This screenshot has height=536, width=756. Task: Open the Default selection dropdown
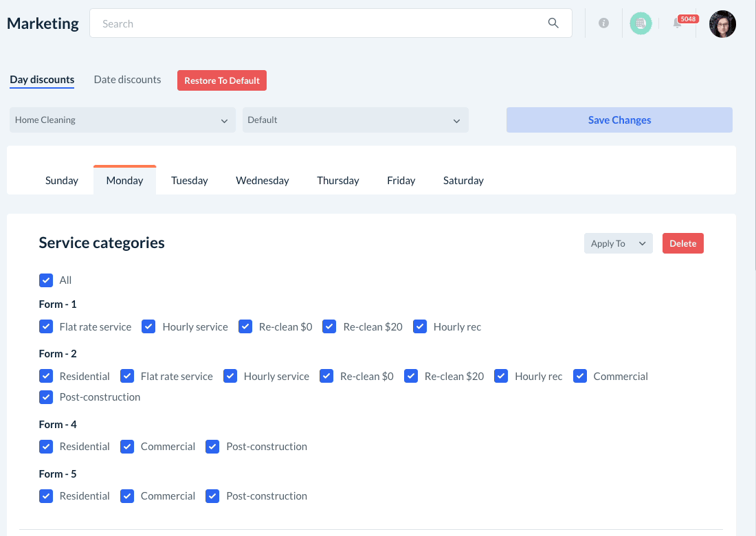[355, 120]
